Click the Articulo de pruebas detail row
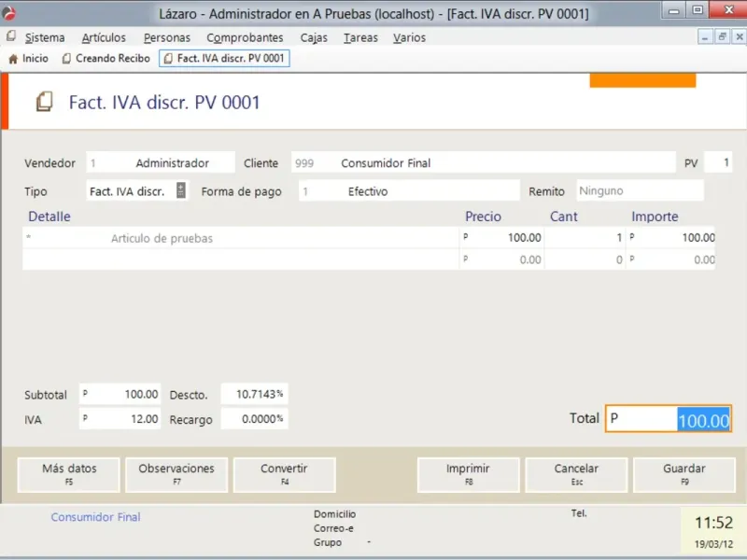This screenshot has width=747, height=560. pos(241,238)
